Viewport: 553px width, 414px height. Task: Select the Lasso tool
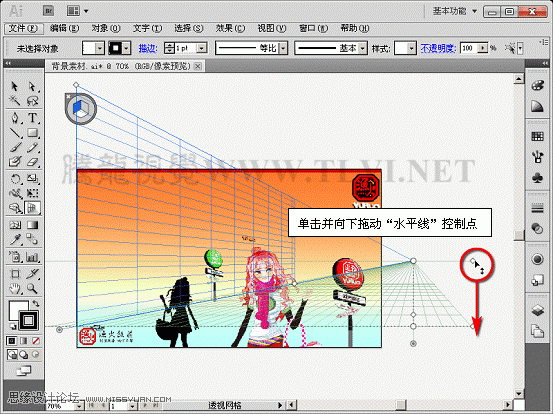(32, 101)
